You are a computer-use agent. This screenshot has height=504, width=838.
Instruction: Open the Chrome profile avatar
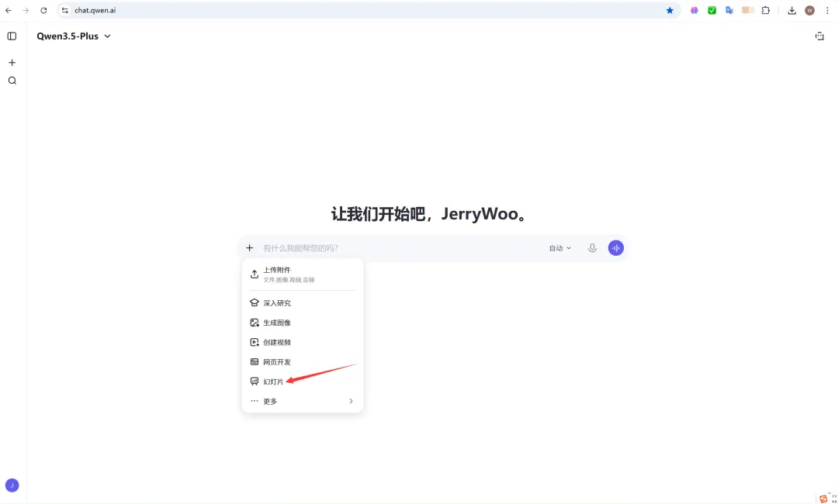(x=809, y=10)
